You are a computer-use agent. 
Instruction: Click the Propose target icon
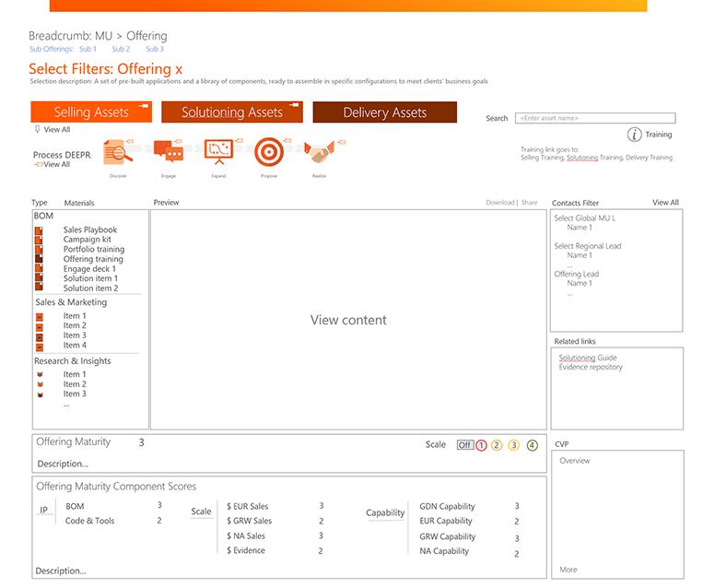click(268, 151)
